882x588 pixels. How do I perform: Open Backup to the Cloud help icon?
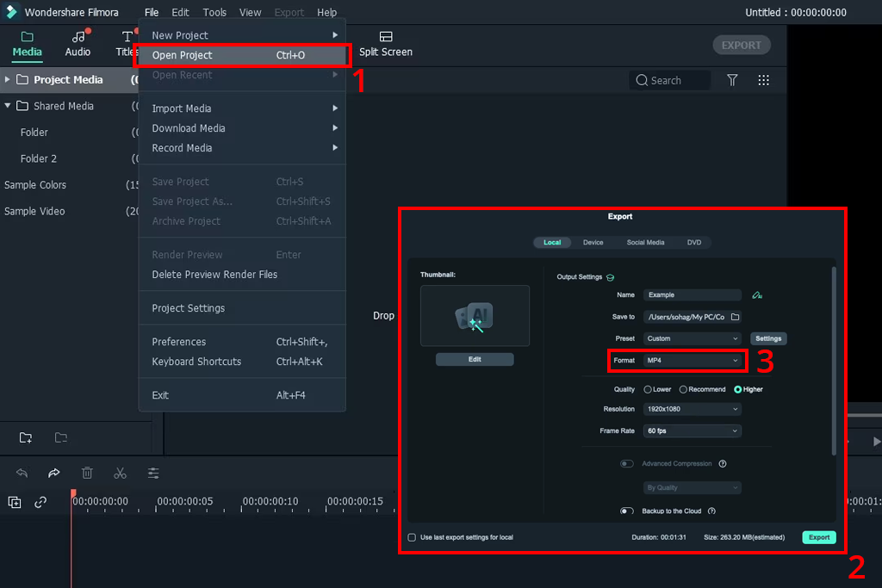pyautogui.click(x=712, y=511)
